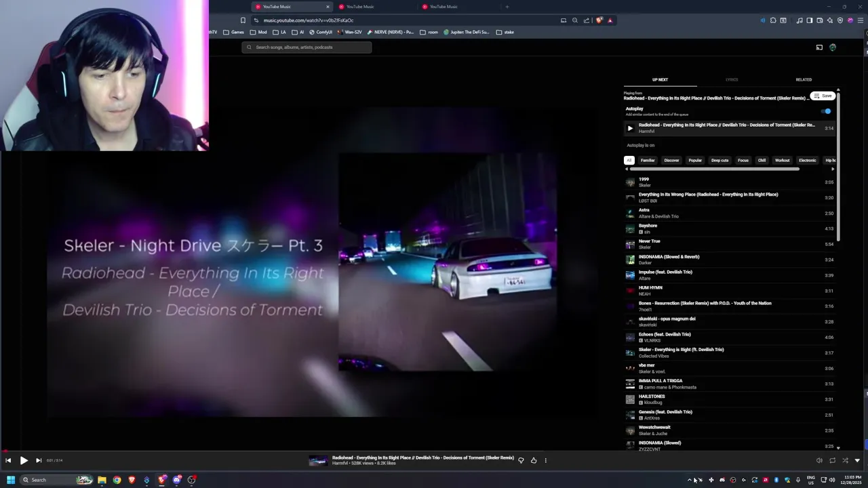Click the thumbnail next to 'vbe mer'
This screenshot has height=488, width=868.
click(630, 369)
